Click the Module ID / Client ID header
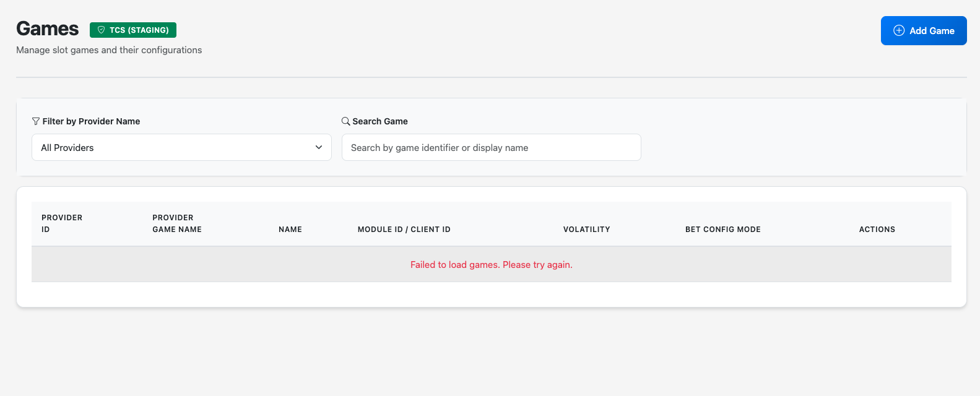 404,230
